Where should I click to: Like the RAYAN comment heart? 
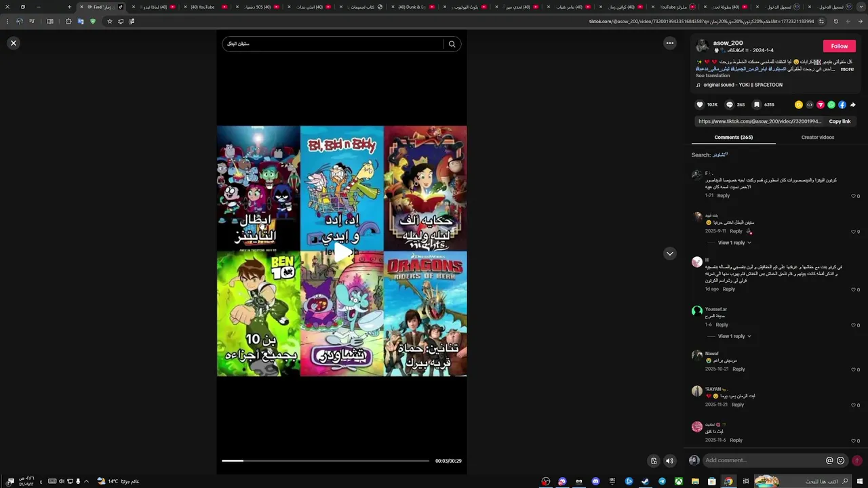pos(854,405)
